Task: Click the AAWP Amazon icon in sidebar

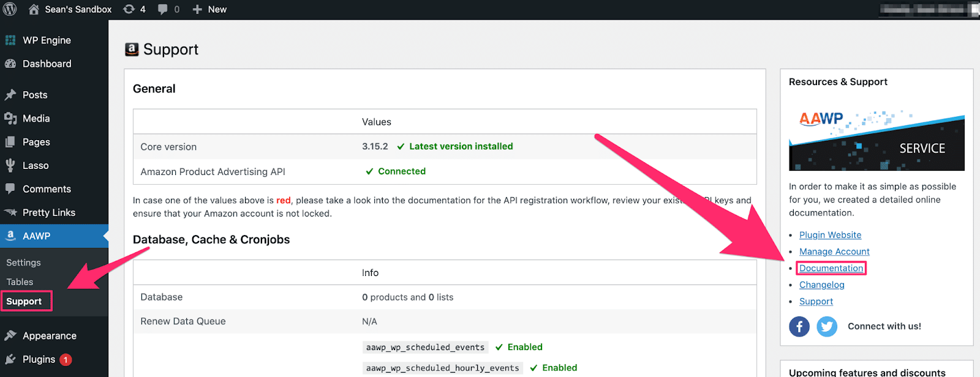Action: coord(10,236)
